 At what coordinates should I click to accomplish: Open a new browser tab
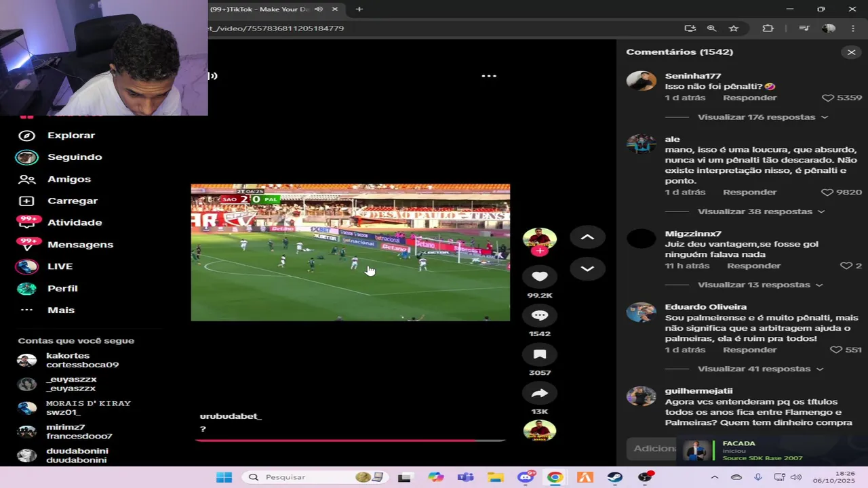click(x=359, y=9)
